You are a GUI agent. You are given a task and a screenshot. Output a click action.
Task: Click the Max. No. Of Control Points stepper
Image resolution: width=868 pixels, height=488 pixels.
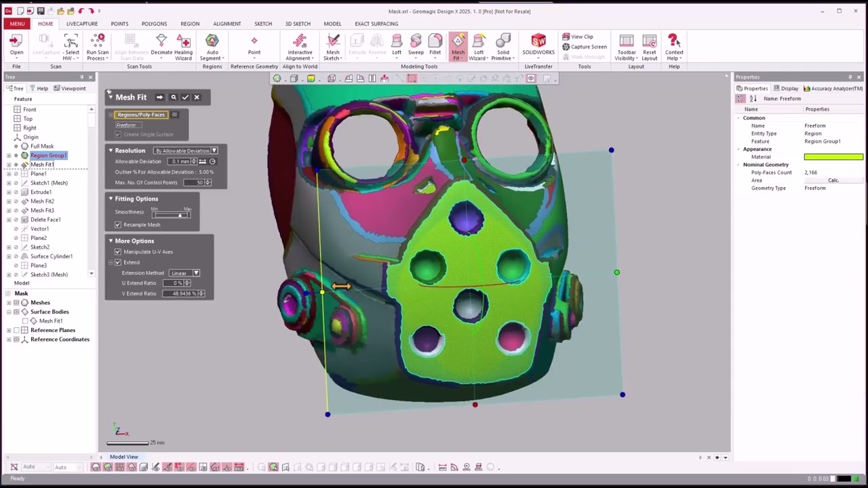tap(208, 182)
